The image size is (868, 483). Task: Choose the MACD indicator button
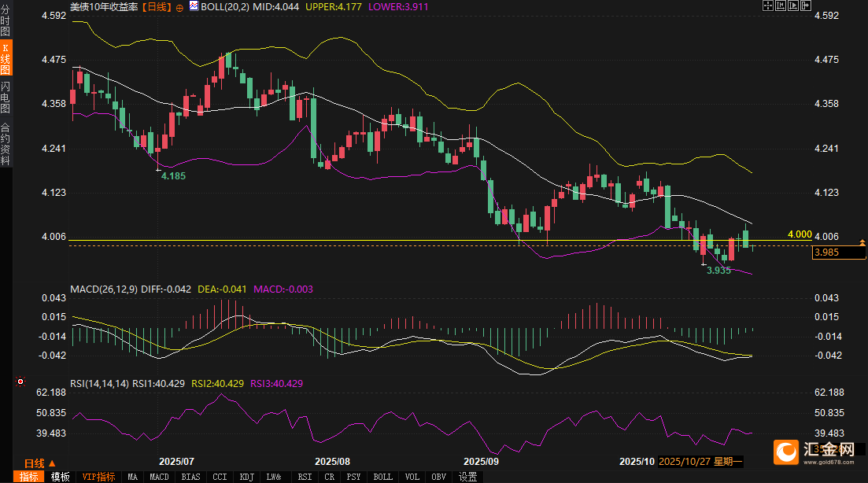[160, 477]
